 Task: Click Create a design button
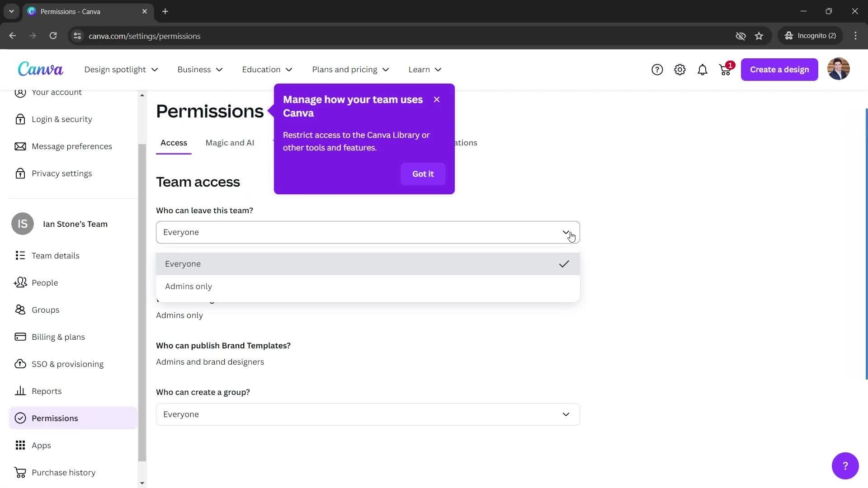[x=779, y=69]
